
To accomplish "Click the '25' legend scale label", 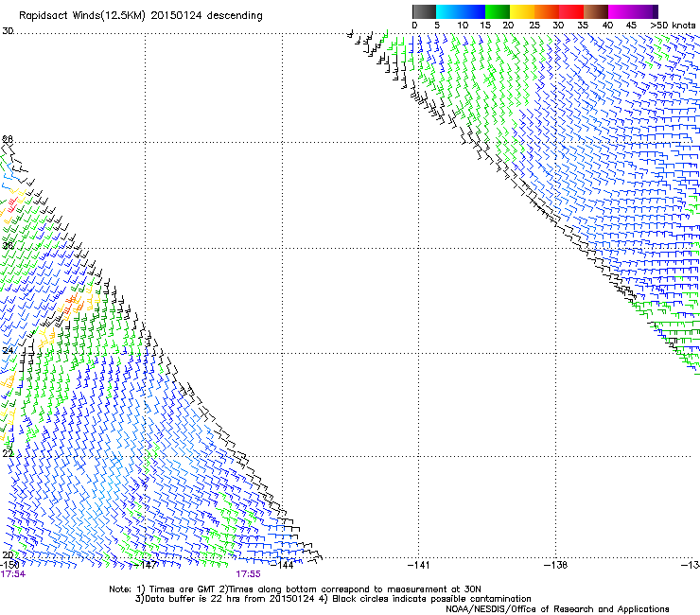I will [x=534, y=26].
